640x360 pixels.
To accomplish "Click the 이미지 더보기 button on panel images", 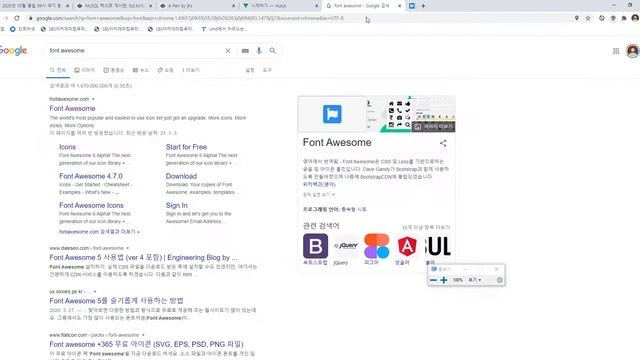I will pyautogui.click(x=433, y=127).
